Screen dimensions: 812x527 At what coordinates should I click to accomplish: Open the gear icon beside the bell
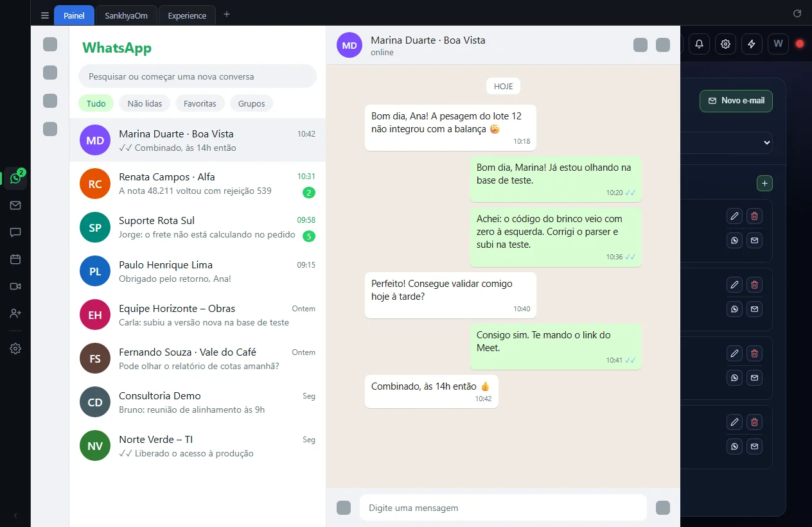[x=725, y=44]
